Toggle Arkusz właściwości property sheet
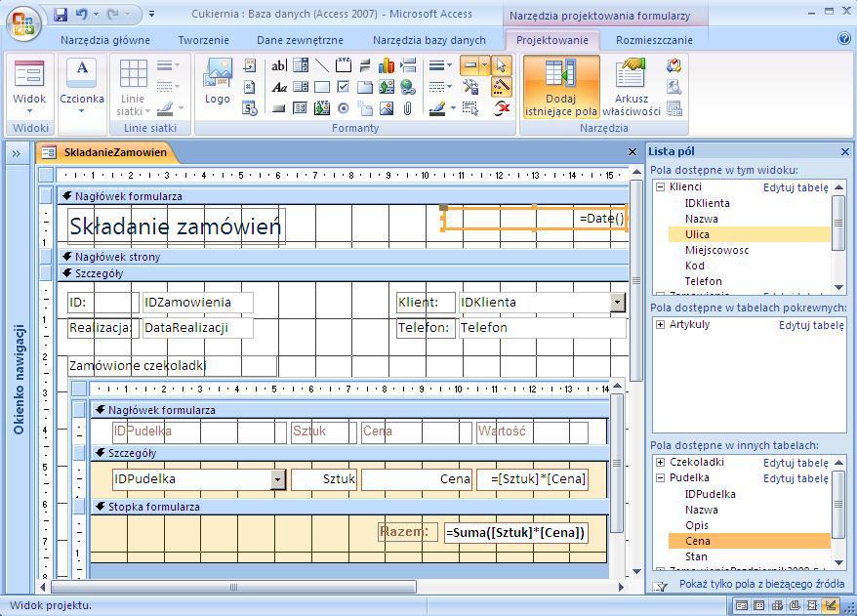Image resolution: width=857 pixels, height=616 pixels. pyautogui.click(x=632, y=87)
